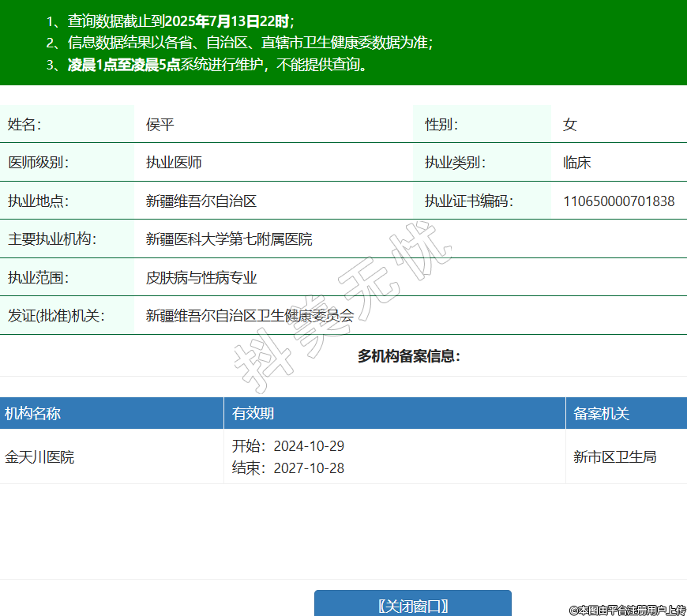
Task: Click the 有效期 column header
Action: tap(253, 414)
